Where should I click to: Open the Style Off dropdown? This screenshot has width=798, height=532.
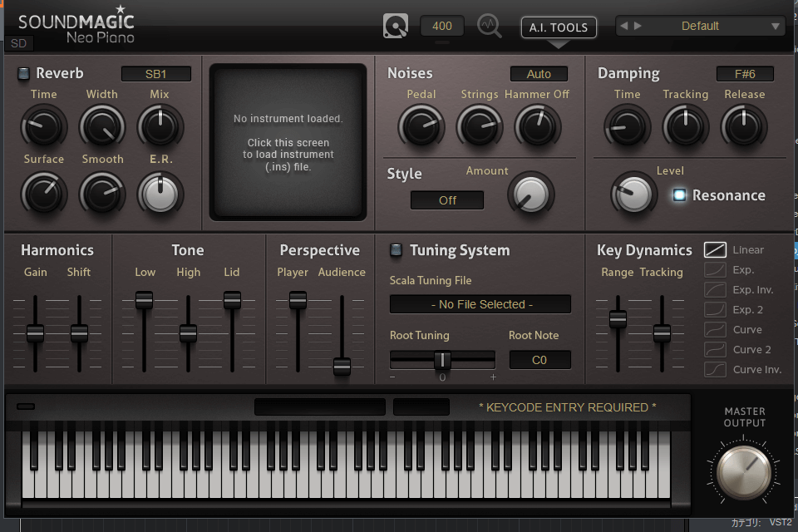[x=447, y=200]
